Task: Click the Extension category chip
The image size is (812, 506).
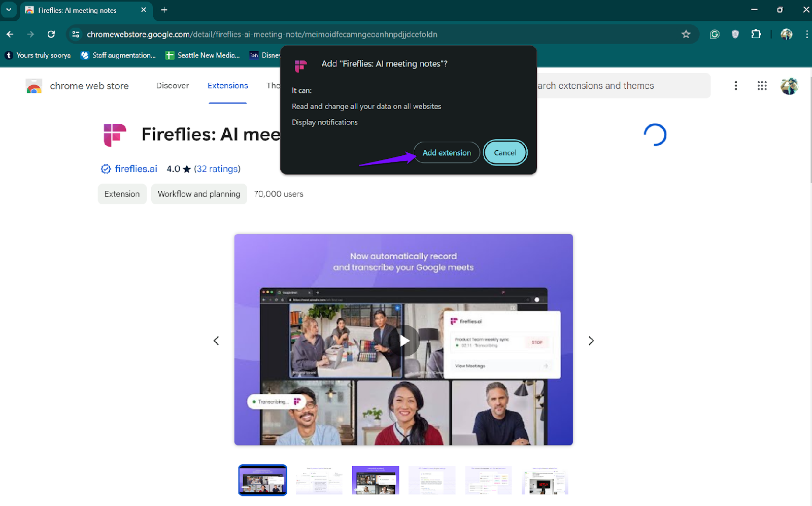Action: tap(122, 194)
